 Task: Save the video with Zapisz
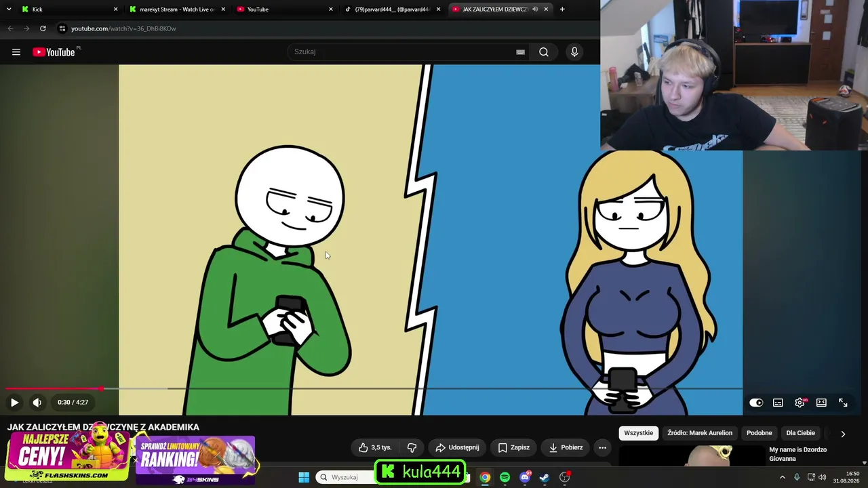click(x=513, y=447)
